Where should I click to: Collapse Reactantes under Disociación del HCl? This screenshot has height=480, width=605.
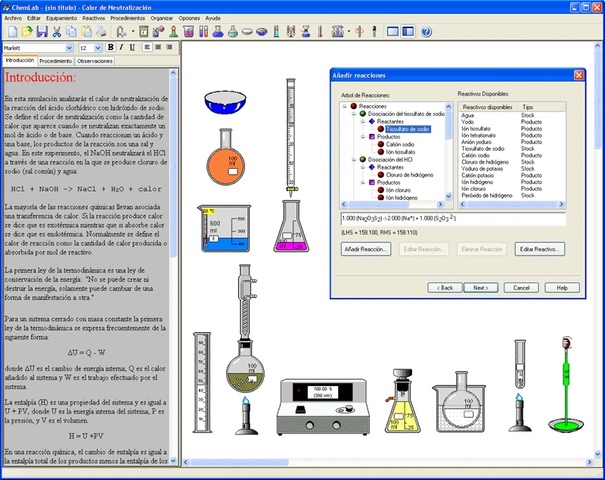[x=363, y=167]
